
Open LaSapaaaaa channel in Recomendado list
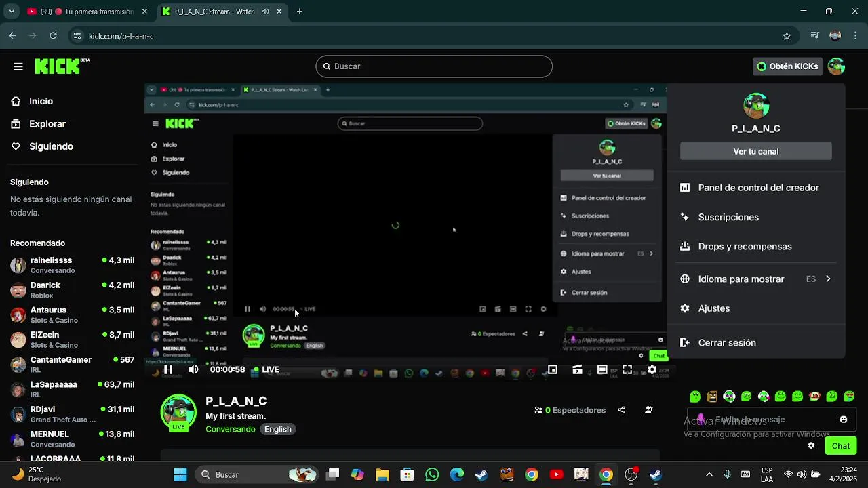pos(72,390)
